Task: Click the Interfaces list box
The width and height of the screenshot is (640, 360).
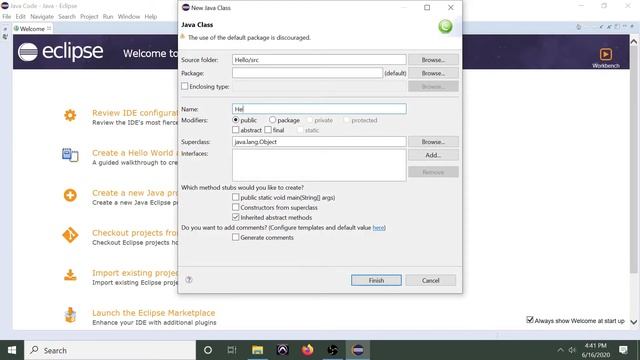Action: pos(319,165)
